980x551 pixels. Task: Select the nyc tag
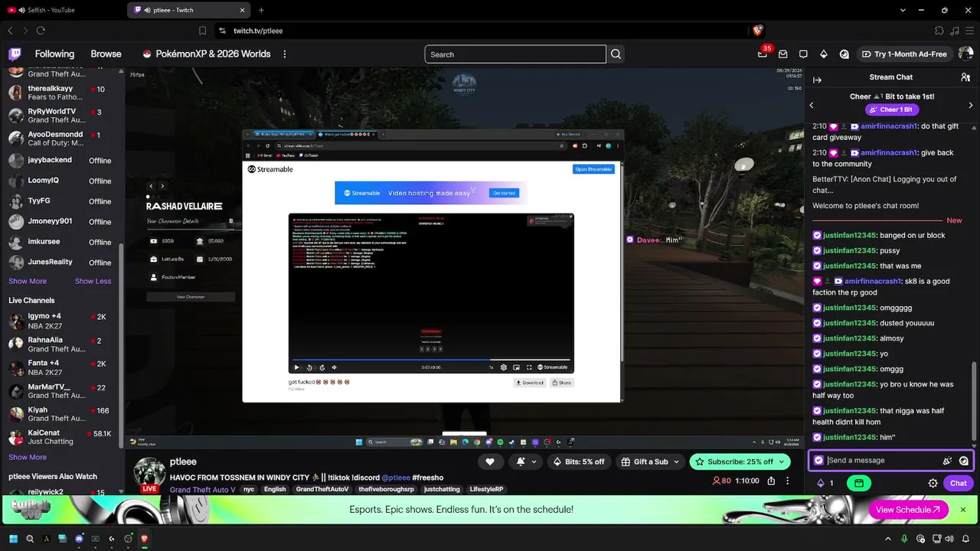248,490
